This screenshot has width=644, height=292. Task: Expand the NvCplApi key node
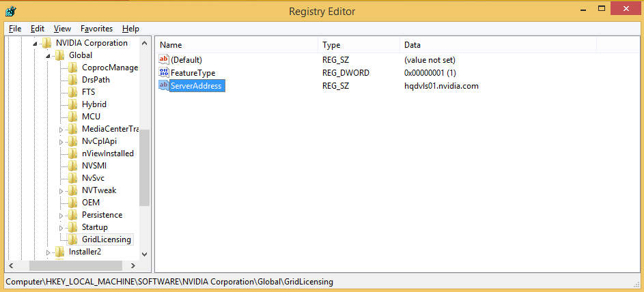[61, 141]
